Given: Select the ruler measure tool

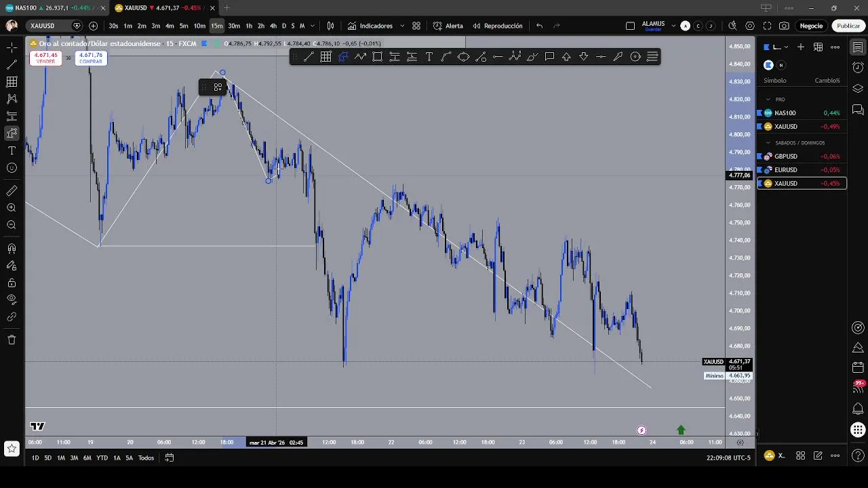Looking at the screenshot, I should (x=12, y=191).
